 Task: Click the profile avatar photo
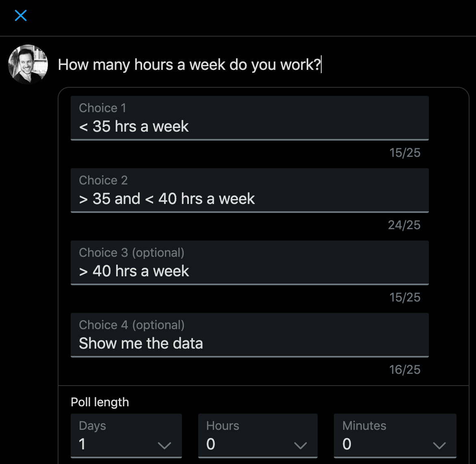(28, 64)
